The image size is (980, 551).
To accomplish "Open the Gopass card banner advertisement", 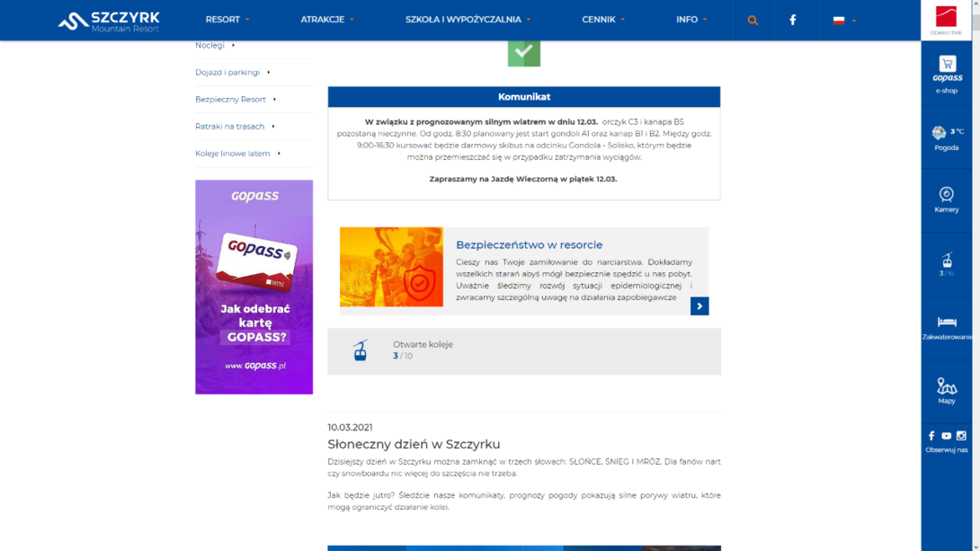I will 254,287.
